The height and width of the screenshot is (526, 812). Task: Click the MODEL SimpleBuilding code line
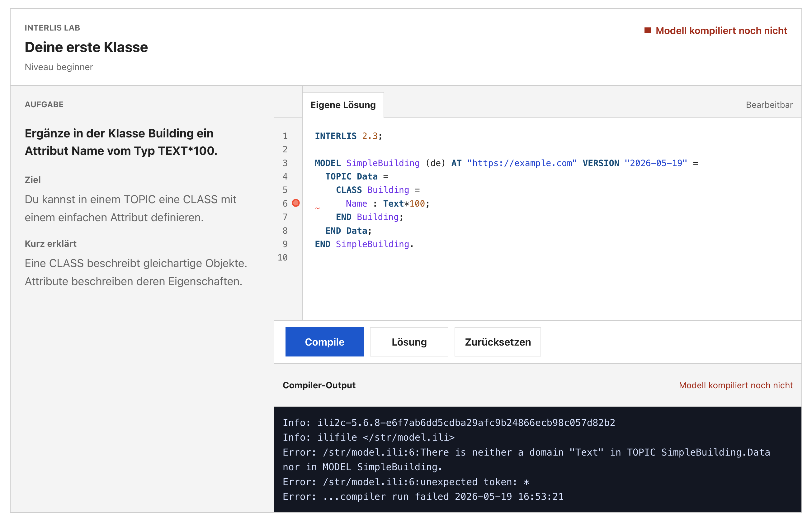click(506, 163)
